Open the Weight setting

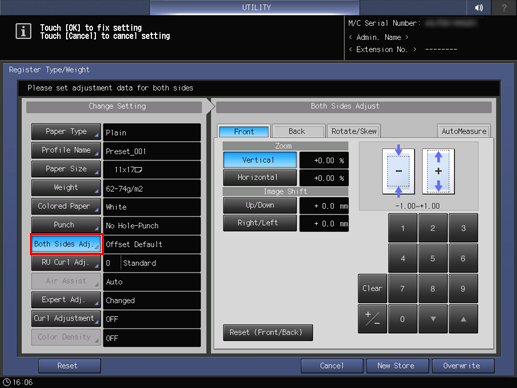(66, 187)
